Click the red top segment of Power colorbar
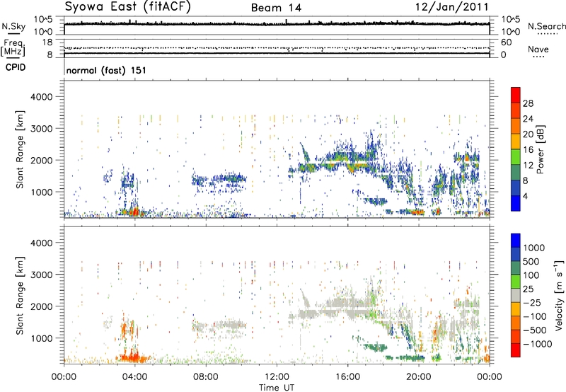566x392 pixels. point(516,96)
